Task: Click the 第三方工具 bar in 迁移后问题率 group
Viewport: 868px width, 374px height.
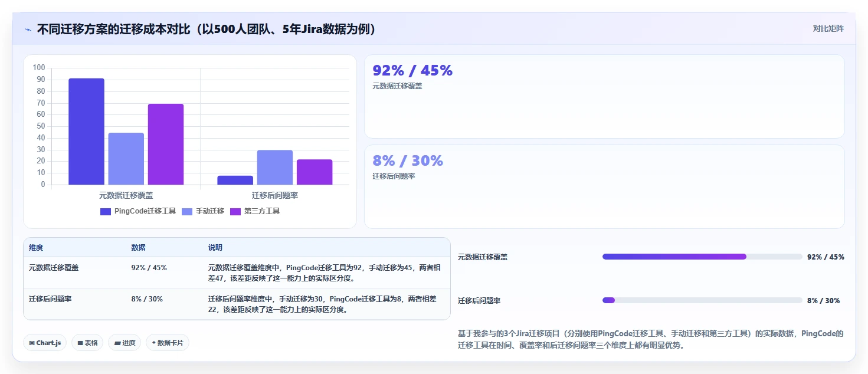Action: (315, 172)
